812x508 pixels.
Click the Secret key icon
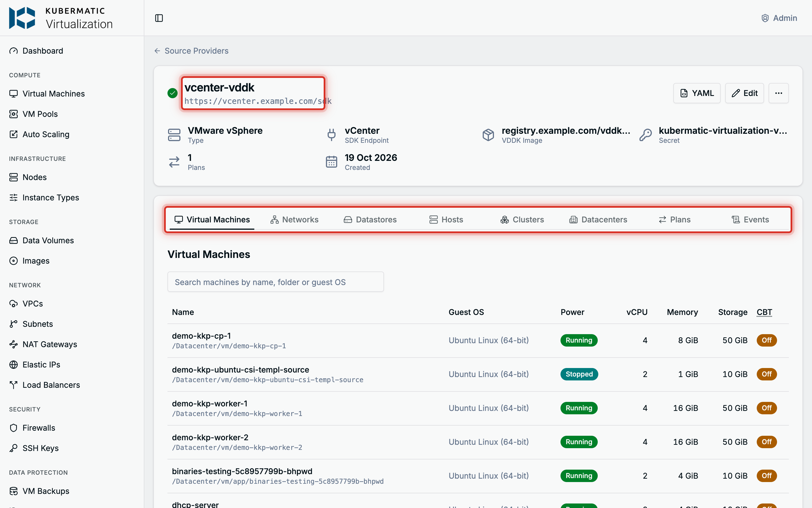click(645, 135)
